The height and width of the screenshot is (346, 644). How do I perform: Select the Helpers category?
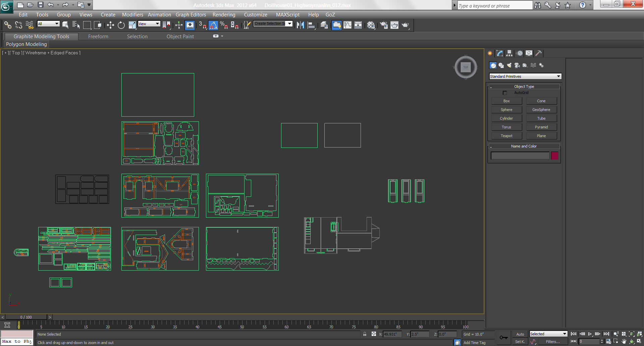coord(525,65)
